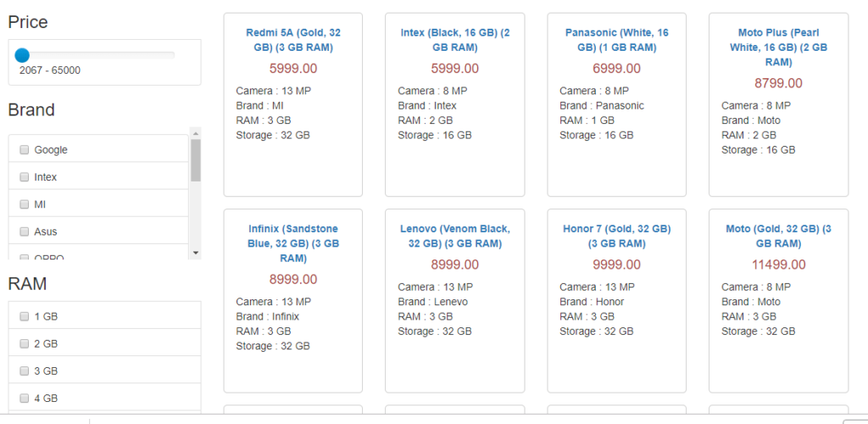Select the Asus brand checkbox
Viewport: 868px width, 424px height.
pos(25,232)
